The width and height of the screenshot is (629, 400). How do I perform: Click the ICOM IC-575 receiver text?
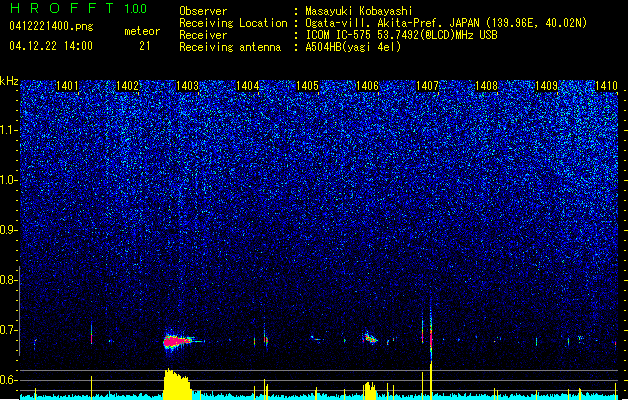[401, 35]
